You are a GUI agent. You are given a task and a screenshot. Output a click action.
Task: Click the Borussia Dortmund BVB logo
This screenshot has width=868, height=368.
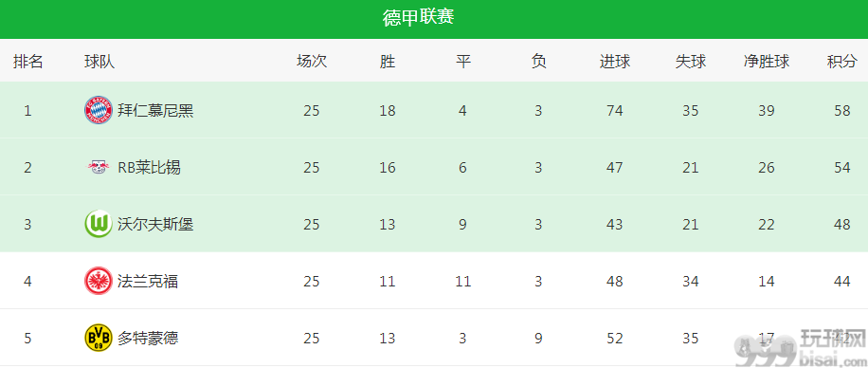[98, 338]
